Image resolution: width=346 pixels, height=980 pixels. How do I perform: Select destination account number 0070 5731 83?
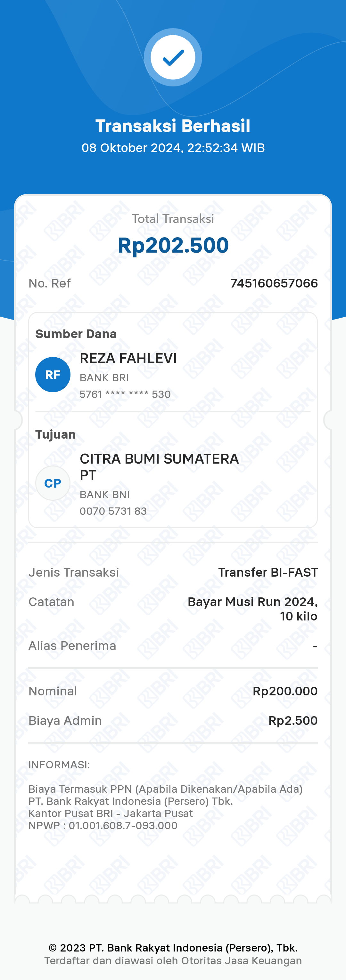click(x=113, y=511)
